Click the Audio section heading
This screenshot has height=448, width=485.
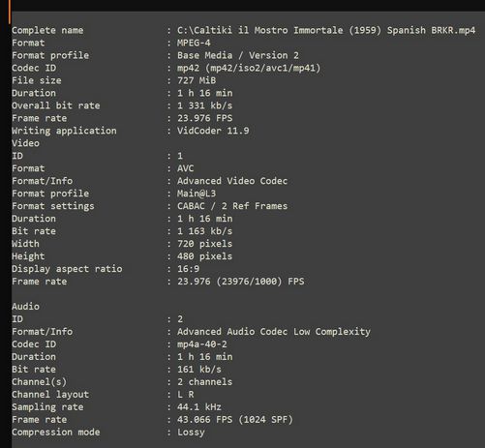pyautogui.click(x=25, y=307)
